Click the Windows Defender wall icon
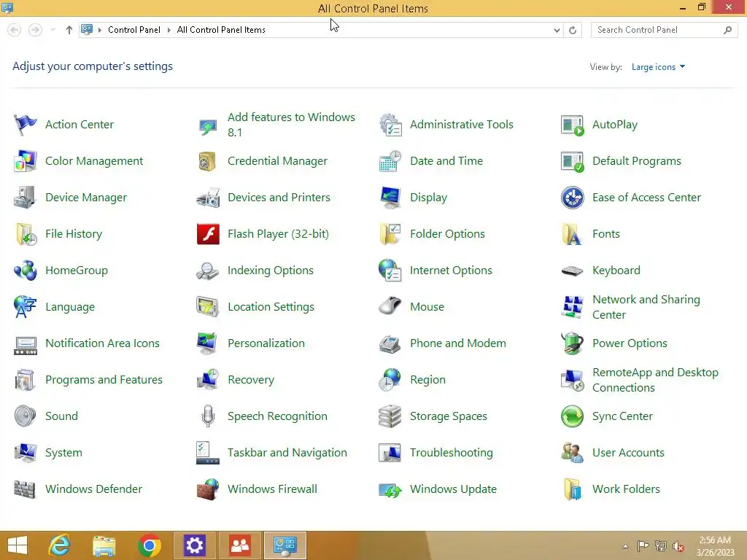 click(x=25, y=489)
